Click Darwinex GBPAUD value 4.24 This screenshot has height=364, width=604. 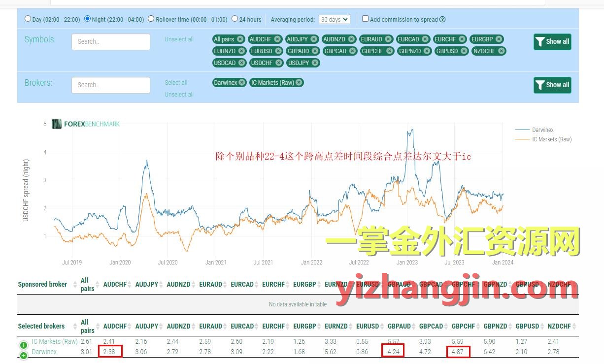coord(395,352)
